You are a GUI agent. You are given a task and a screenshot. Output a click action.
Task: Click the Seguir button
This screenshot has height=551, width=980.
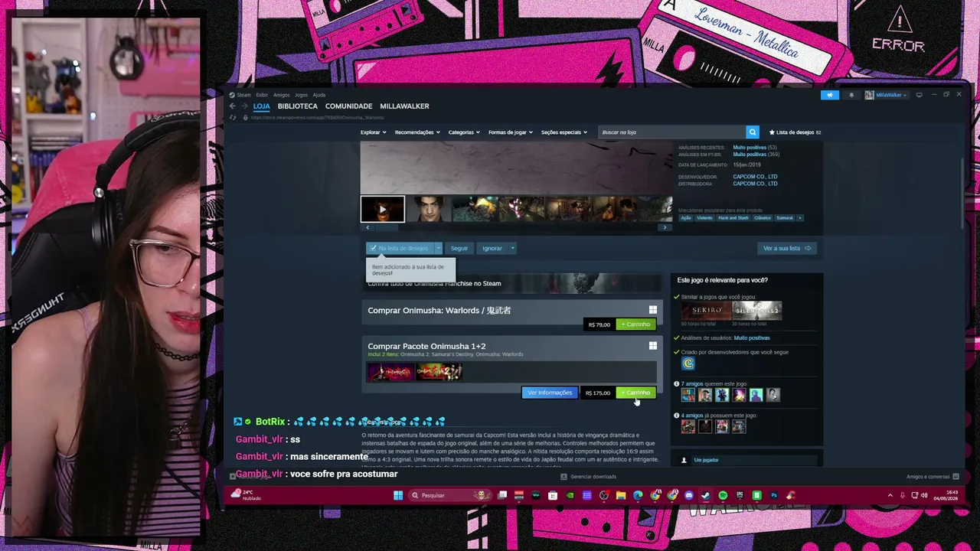coord(459,248)
